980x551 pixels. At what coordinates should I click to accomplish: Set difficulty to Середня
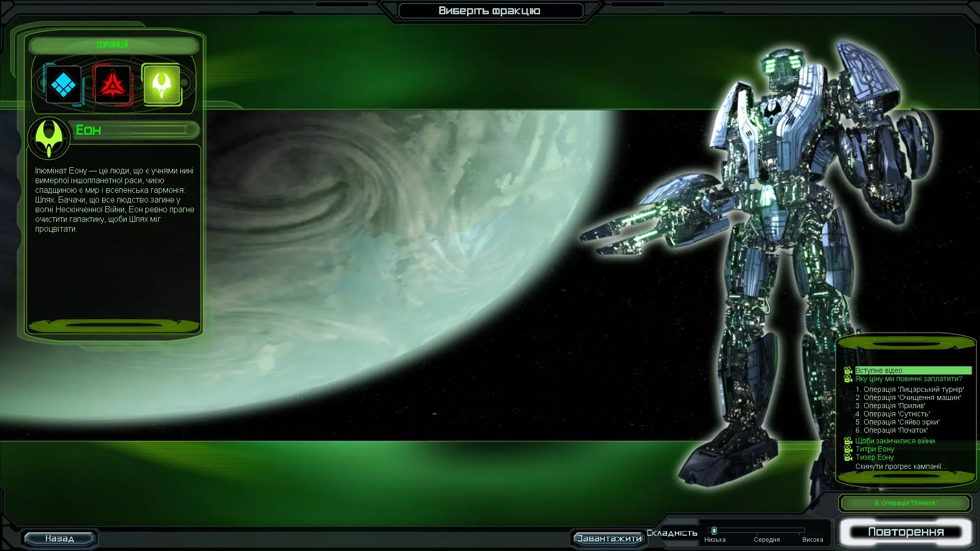click(x=767, y=540)
